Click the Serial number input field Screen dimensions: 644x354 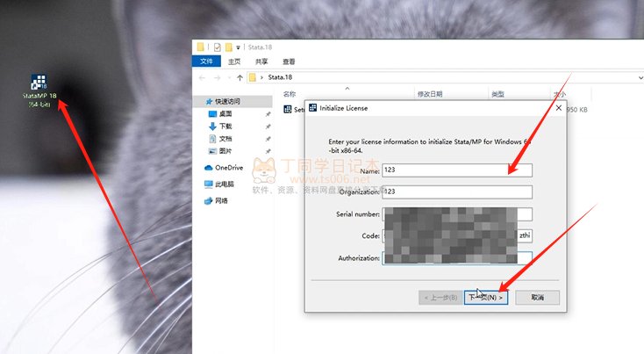(x=457, y=214)
